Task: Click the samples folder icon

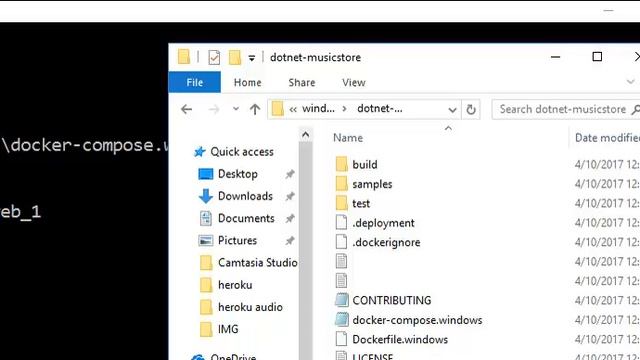Action: (342, 184)
